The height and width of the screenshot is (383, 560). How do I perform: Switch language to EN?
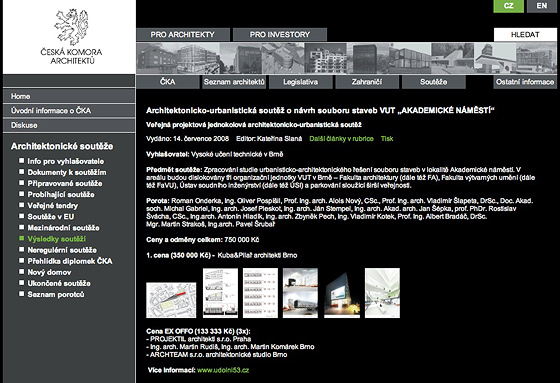click(541, 6)
